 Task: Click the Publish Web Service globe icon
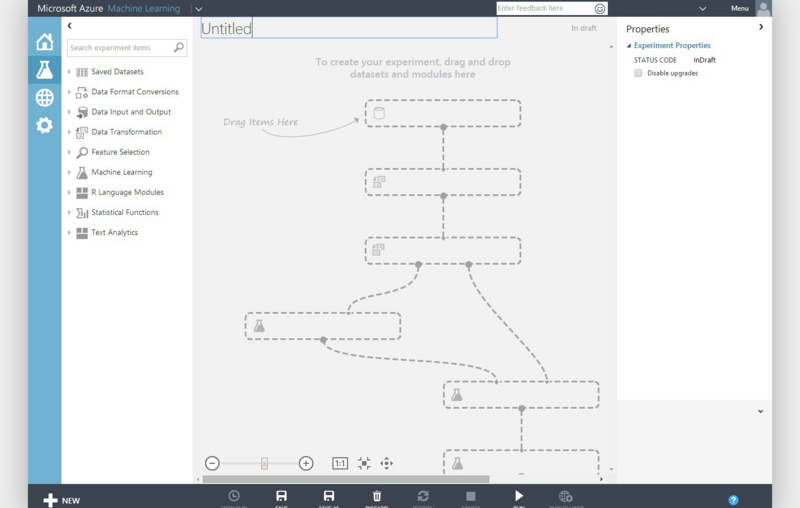tap(566, 496)
